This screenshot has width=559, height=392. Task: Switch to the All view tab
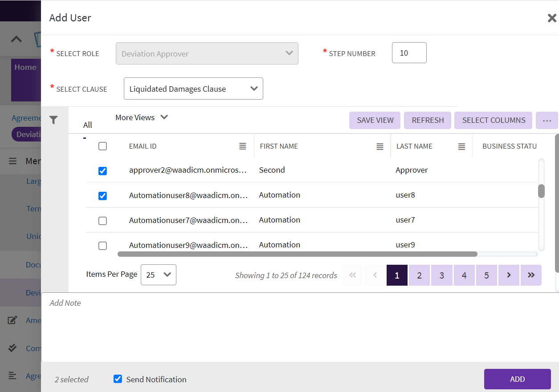tap(88, 125)
